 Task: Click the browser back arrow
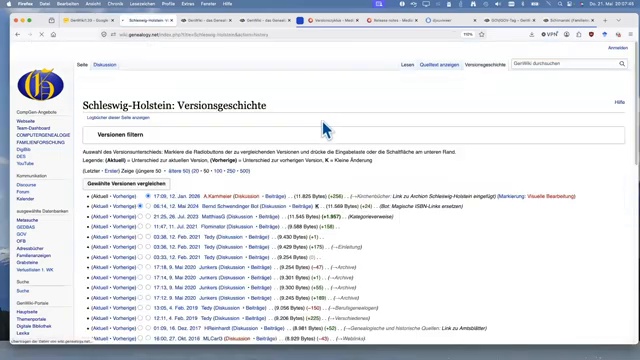click(x=18, y=35)
